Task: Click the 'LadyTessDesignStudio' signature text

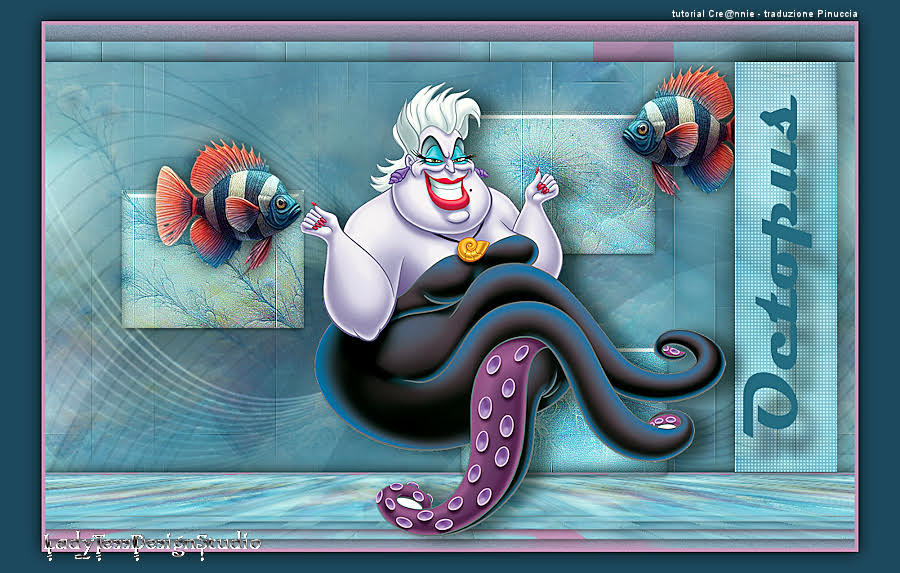Action: 152,545
